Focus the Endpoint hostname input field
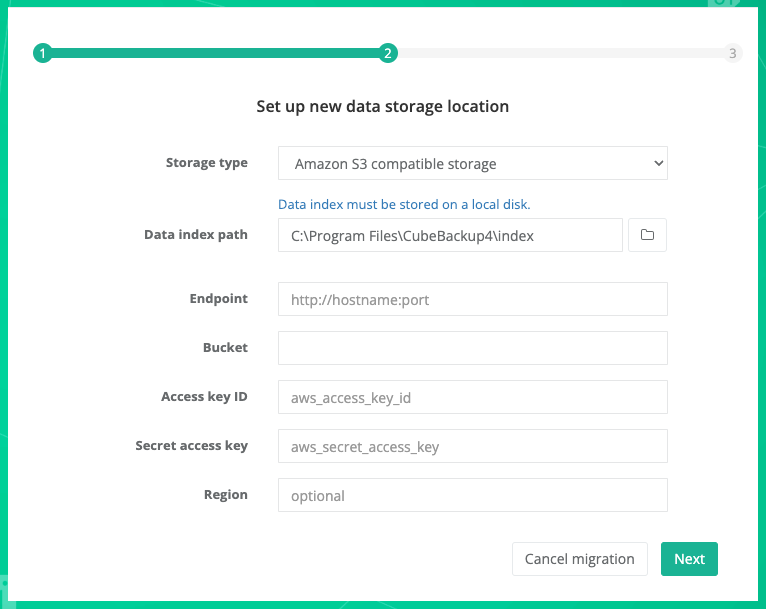This screenshot has width=766, height=609. [x=472, y=299]
